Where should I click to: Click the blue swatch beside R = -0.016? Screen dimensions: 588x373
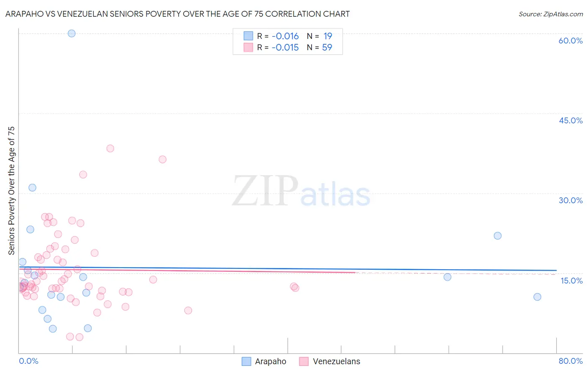(x=248, y=36)
